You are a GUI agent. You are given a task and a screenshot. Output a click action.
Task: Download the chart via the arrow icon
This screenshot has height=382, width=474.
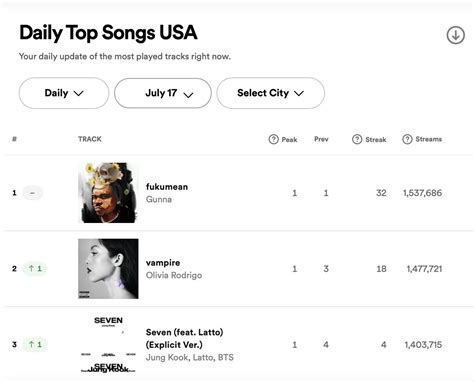click(x=455, y=35)
